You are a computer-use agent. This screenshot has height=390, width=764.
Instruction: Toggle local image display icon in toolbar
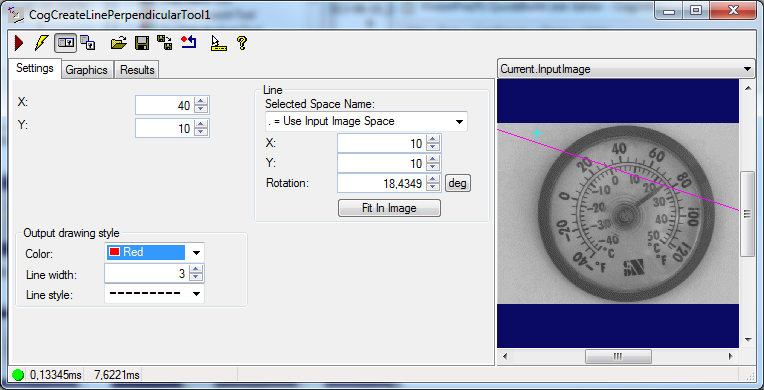[x=65, y=43]
